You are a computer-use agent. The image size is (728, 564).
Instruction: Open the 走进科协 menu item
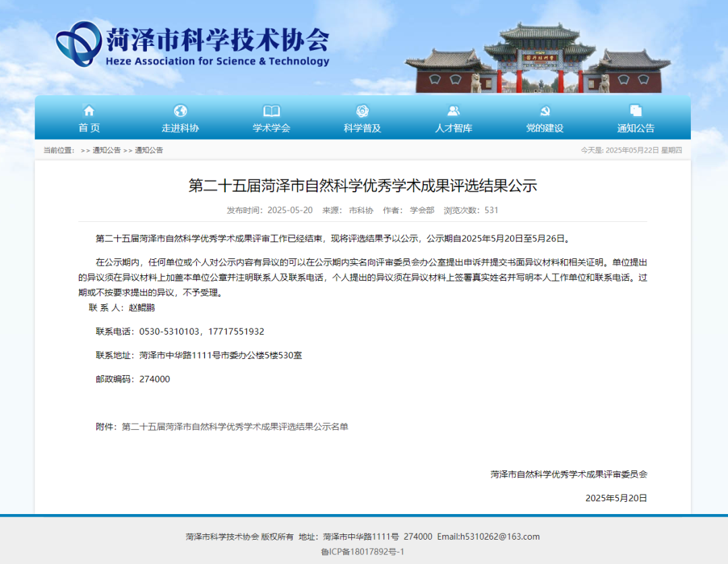click(x=180, y=129)
